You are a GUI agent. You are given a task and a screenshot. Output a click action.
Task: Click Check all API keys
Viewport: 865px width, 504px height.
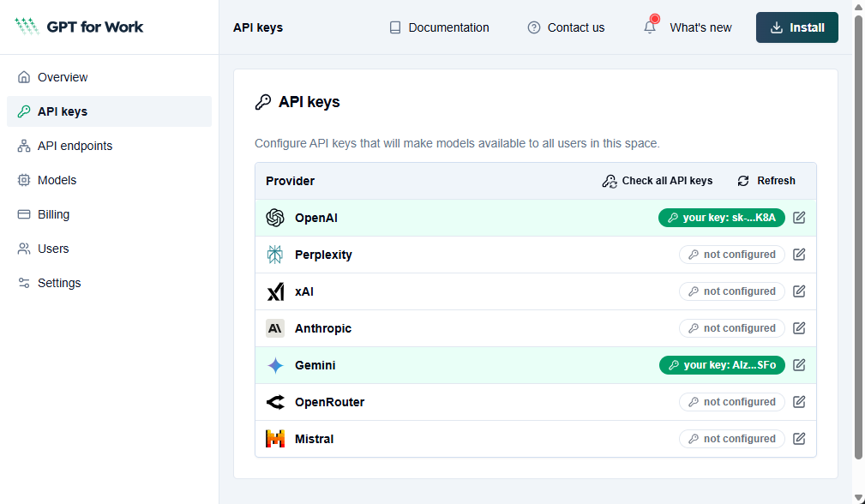[658, 181]
